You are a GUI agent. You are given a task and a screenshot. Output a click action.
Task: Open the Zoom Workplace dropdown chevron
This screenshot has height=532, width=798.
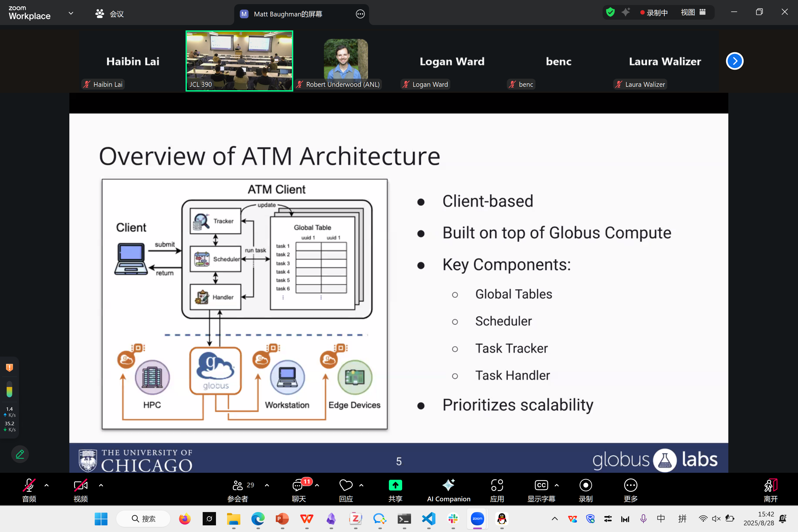pyautogui.click(x=71, y=13)
